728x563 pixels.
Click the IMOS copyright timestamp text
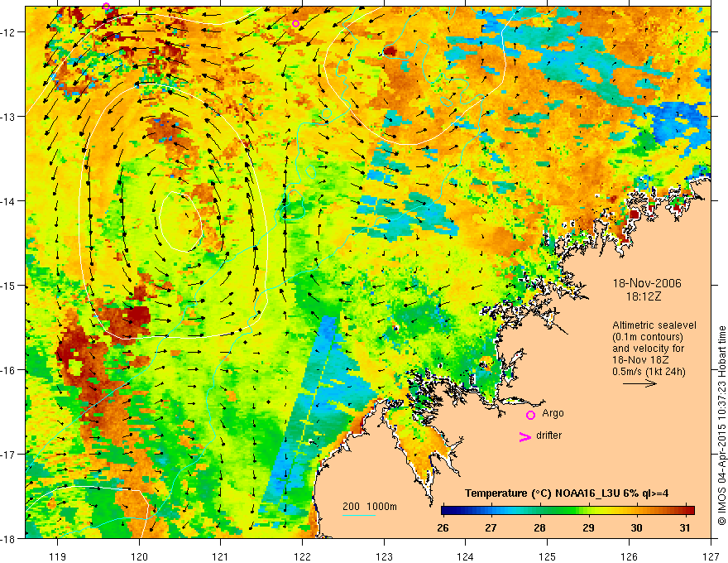(721, 425)
